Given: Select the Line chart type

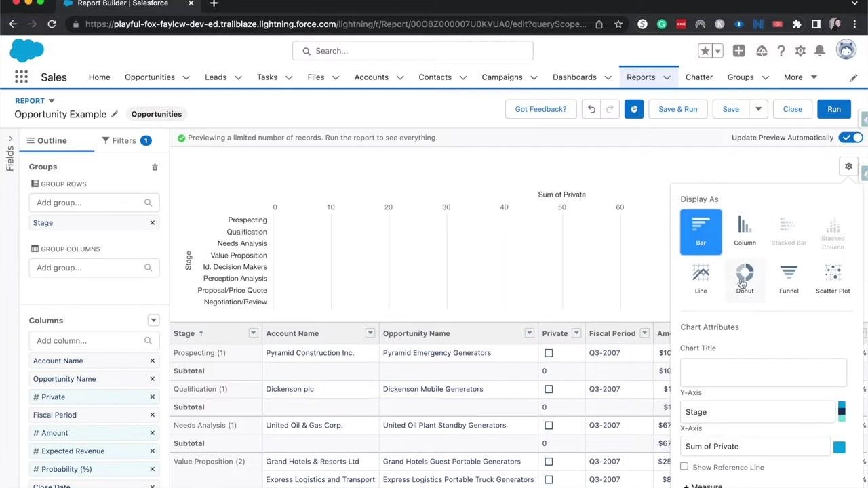Looking at the screenshot, I should [701, 279].
